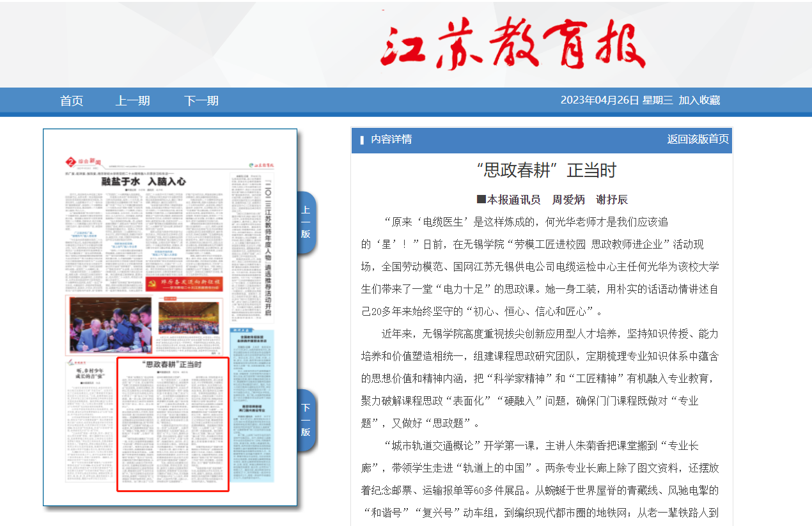The width and height of the screenshot is (812, 526).
Task: Go to next page with 下一版 tab
Action: (306, 420)
